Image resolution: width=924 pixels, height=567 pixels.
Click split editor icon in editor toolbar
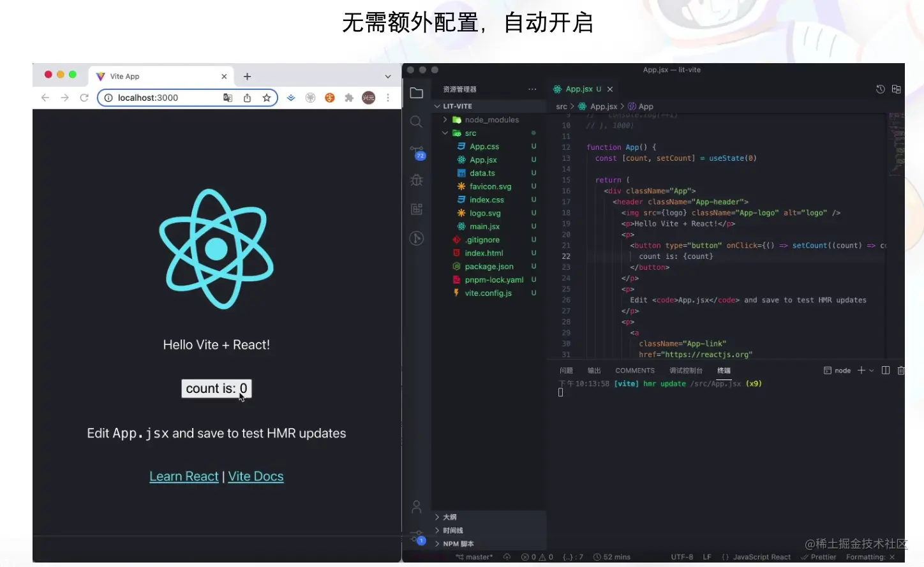point(897,89)
